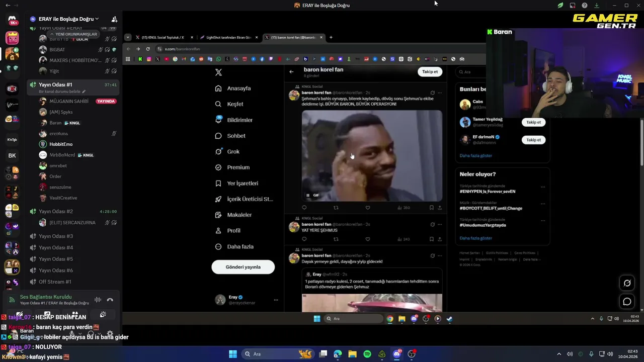Go back with arrow beside baron korel fan
644x362 pixels.
point(291,72)
